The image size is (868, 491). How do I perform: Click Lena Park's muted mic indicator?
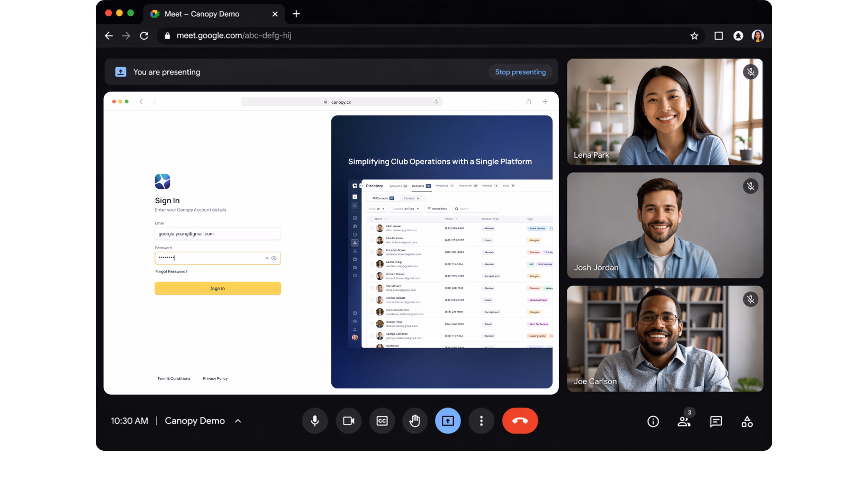751,72
